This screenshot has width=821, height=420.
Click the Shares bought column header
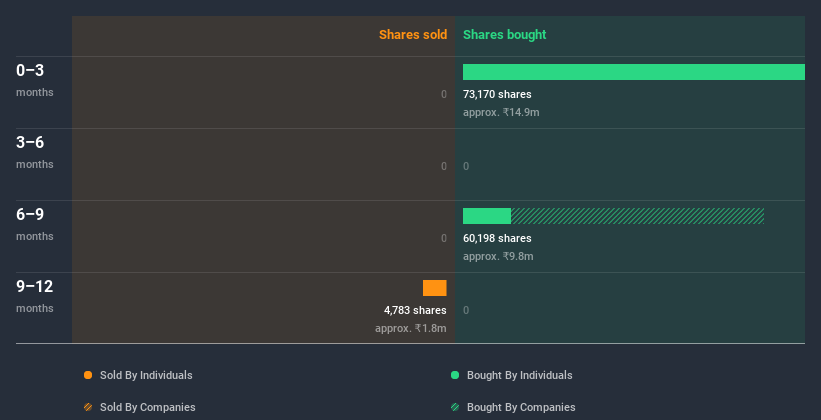pyautogui.click(x=505, y=35)
